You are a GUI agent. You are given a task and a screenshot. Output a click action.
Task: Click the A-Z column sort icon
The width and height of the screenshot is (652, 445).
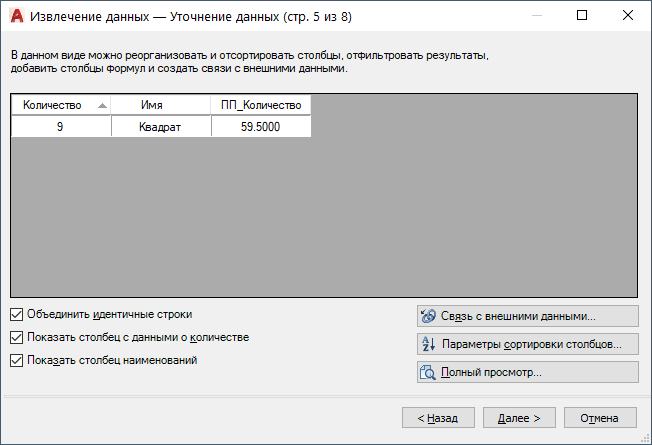tap(427, 344)
